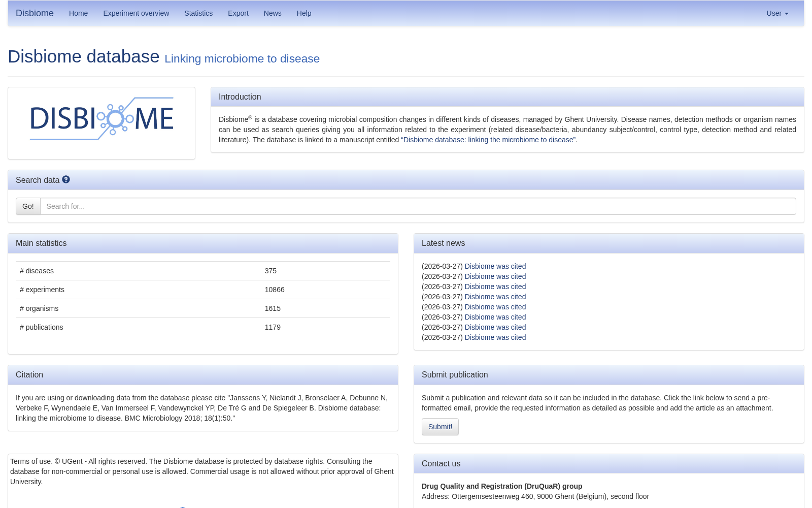Click the 'Main statistics' panel heading
Image resolution: width=812 pixels, height=508 pixels.
coord(41,243)
